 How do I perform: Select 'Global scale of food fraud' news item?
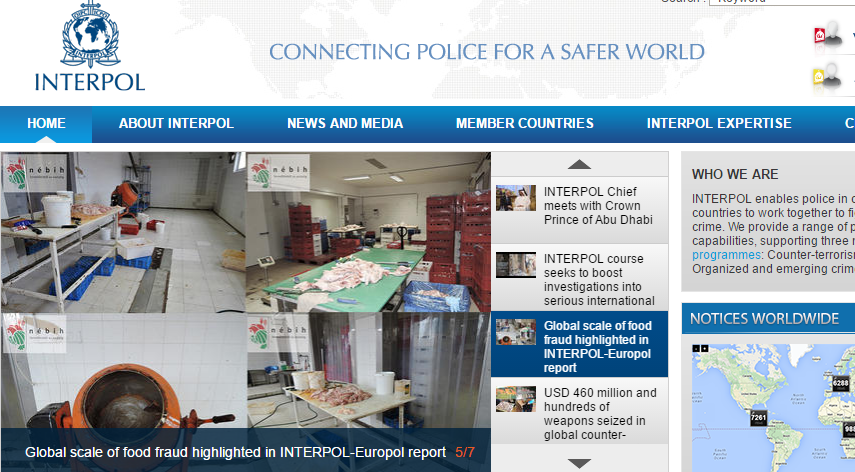[x=580, y=344]
